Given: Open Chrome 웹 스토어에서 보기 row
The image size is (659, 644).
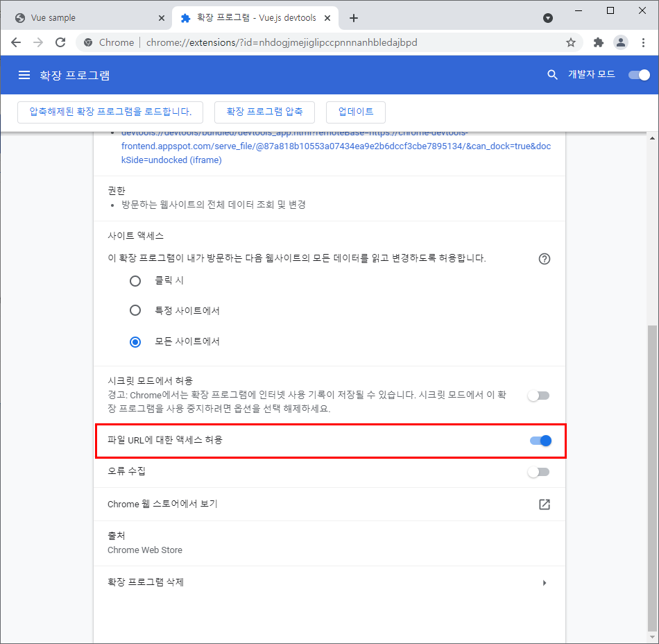Looking at the screenshot, I should [329, 505].
